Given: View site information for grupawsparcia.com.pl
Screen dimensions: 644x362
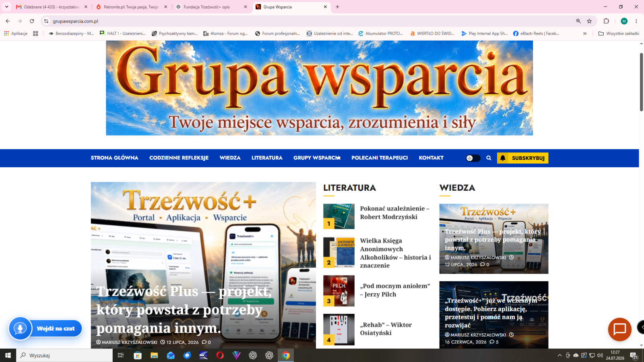Looking at the screenshot, I should pos(46,21).
